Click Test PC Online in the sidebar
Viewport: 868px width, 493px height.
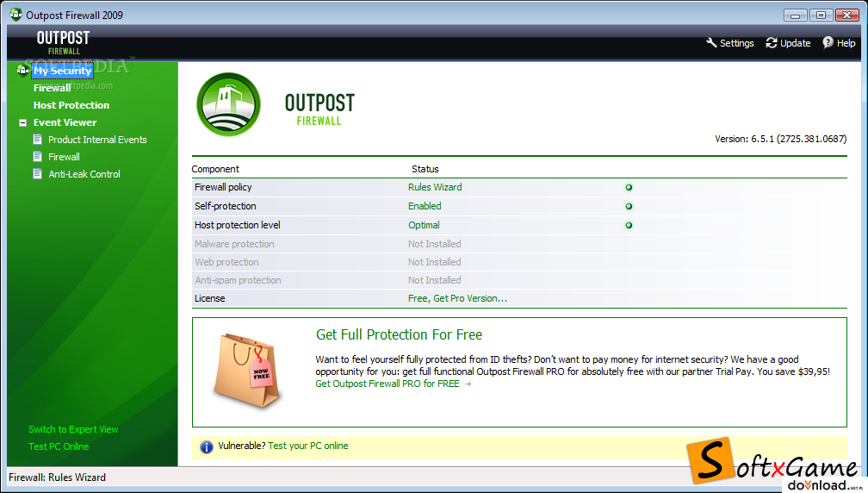[59, 446]
